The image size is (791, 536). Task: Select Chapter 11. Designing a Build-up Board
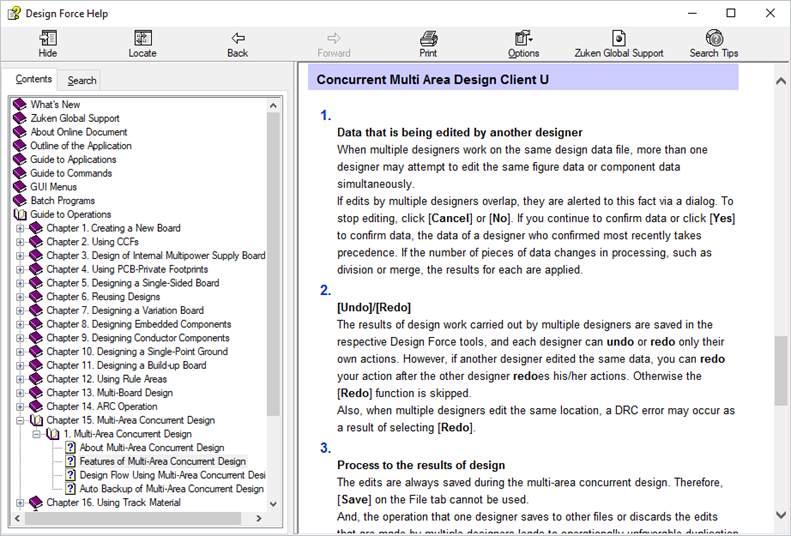[126, 365]
